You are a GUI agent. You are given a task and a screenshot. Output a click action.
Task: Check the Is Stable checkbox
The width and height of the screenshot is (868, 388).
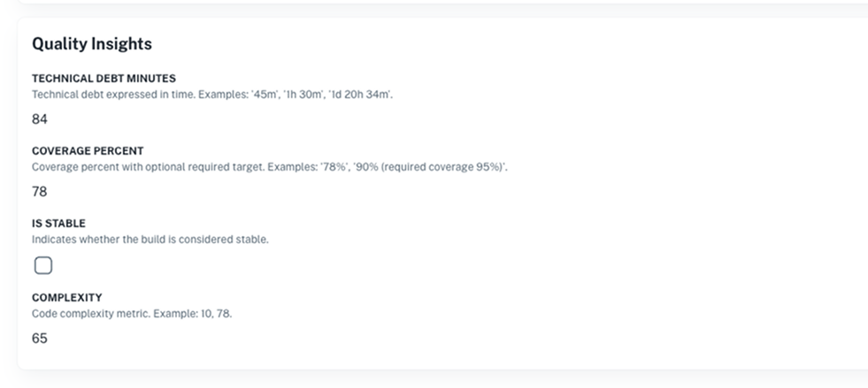[42, 265]
